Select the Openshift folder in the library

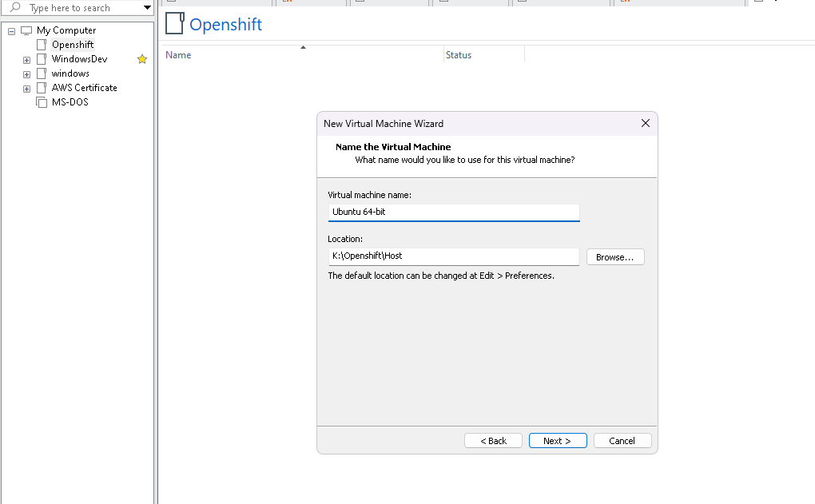[x=73, y=45]
